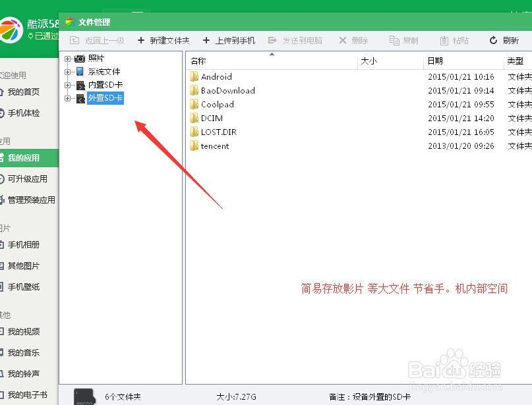The width and height of the screenshot is (532, 405).
Task: Open 可升级应用 in the sidebar
Action: (28, 179)
